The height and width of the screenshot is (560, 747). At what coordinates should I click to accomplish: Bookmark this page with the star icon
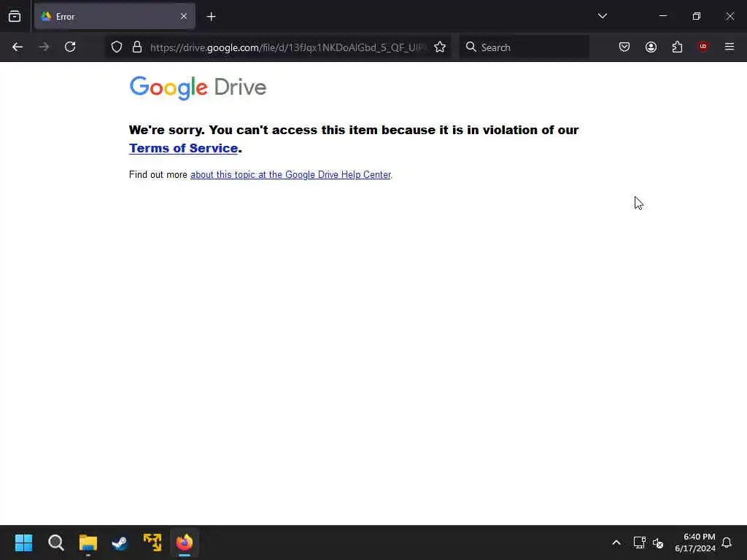click(x=440, y=47)
